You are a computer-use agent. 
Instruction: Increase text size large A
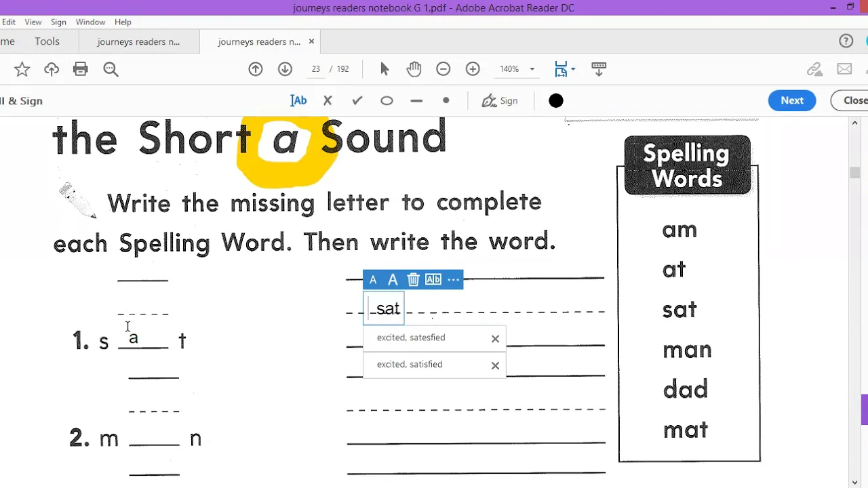(393, 280)
